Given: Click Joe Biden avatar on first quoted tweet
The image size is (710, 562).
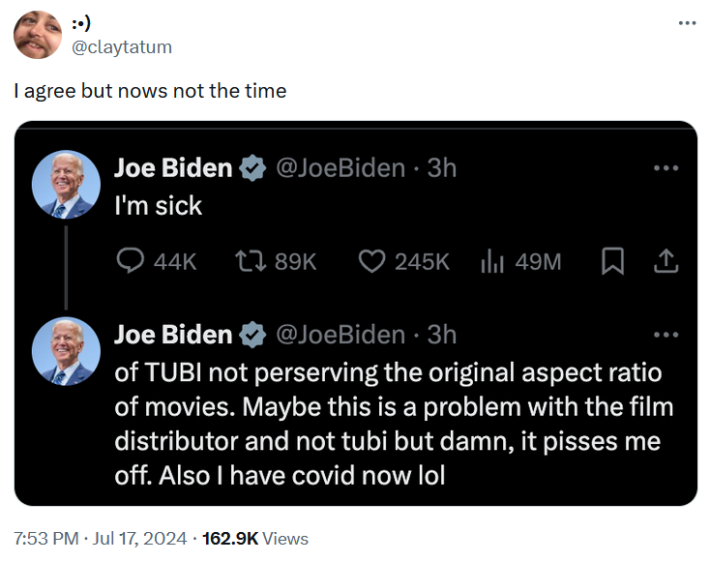Looking at the screenshot, I should [66, 185].
